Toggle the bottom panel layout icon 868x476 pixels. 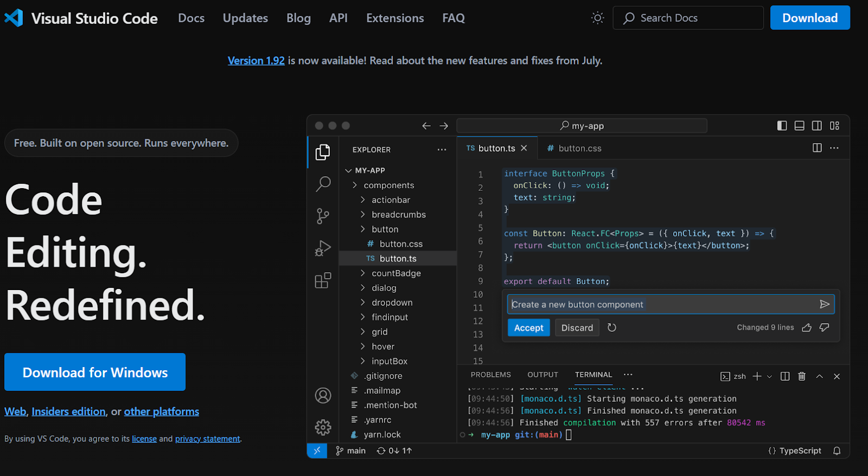(x=799, y=126)
